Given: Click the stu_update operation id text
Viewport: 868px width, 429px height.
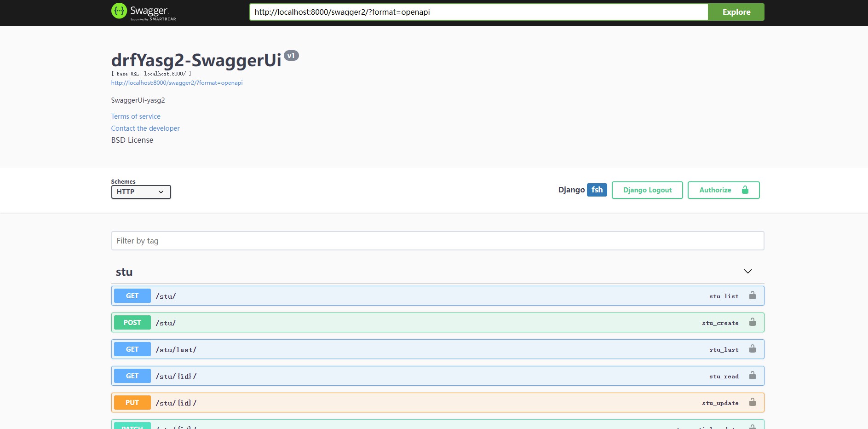Looking at the screenshot, I should [720, 403].
